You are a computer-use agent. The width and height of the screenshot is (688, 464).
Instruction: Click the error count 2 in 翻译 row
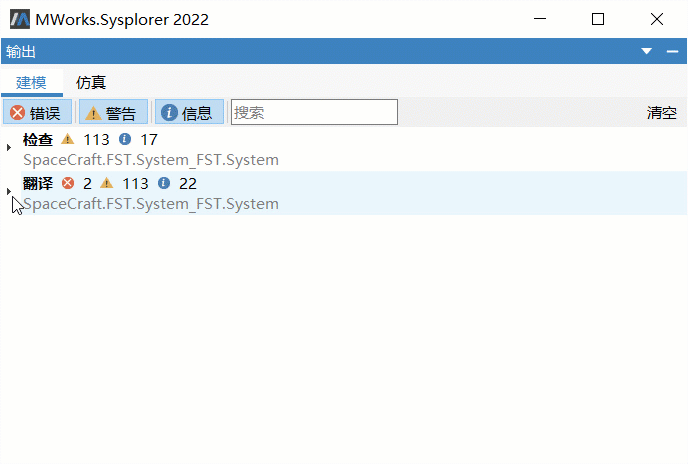coord(87,183)
